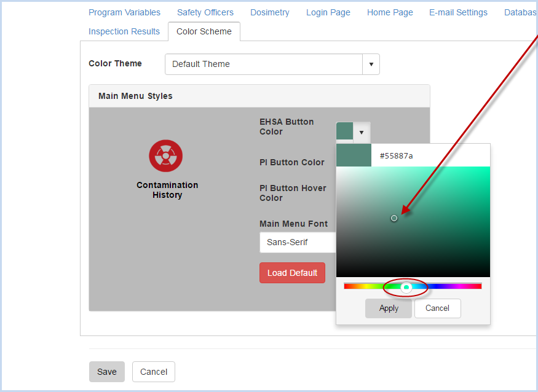Click the hue slider handle
This screenshot has width=538, height=392.
[406, 287]
